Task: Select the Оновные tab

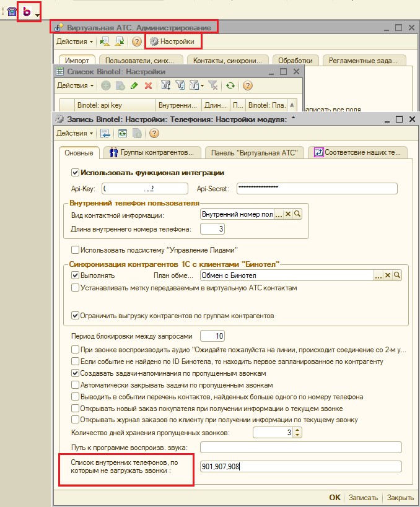Action: [x=79, y=153]
